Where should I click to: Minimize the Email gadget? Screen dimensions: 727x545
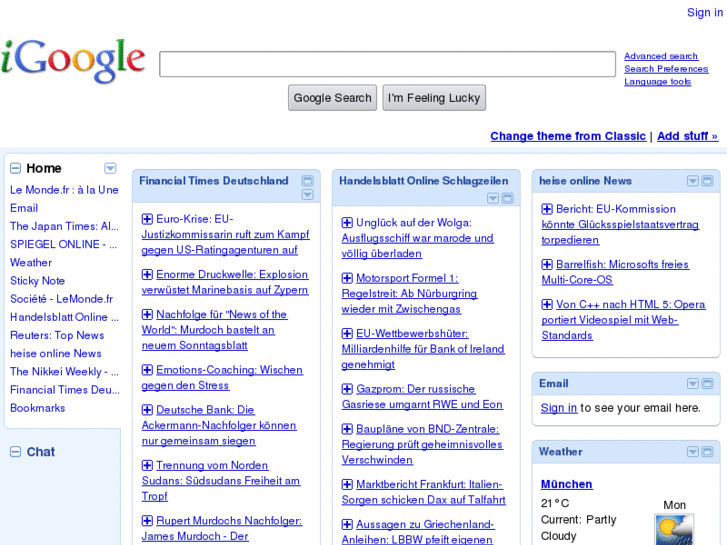708,384
